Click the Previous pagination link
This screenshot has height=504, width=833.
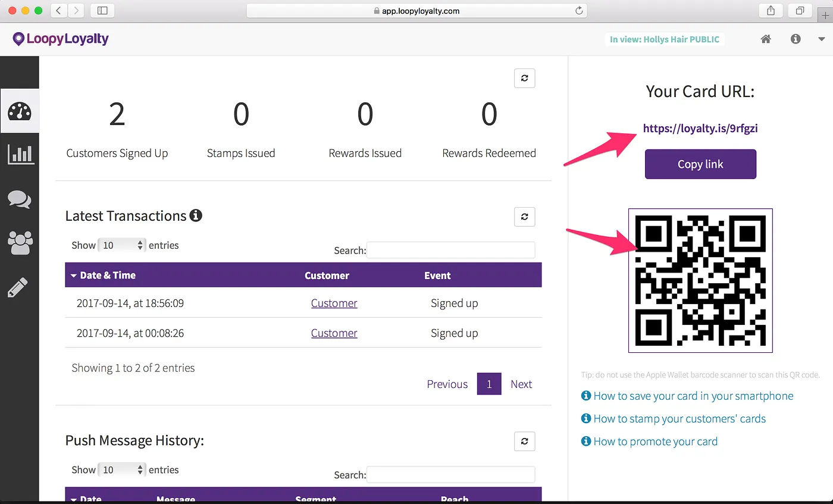447,384
